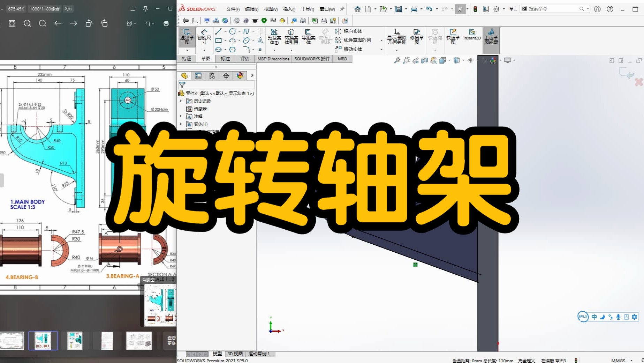Viewport: 644px width, 363px height.
Task: Go to next image in viewer
Action: pyautogui.click(x=73, y=23)
